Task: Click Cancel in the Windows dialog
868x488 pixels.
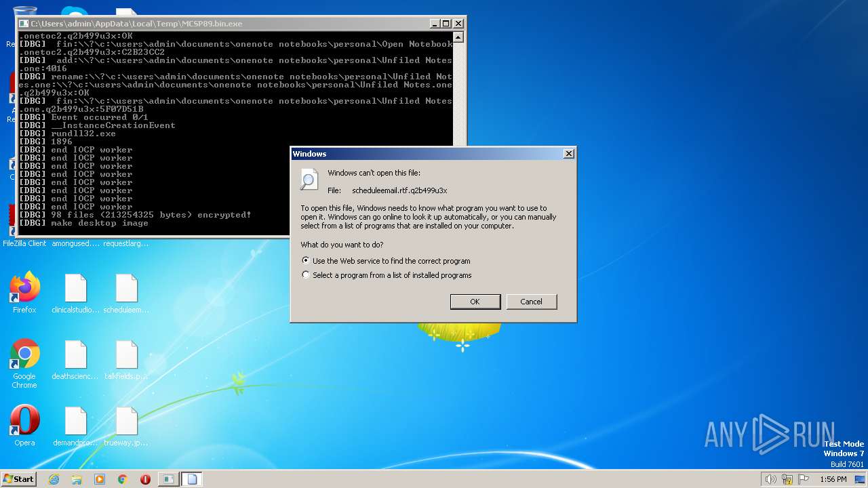Action: click(x=532, y=302)
